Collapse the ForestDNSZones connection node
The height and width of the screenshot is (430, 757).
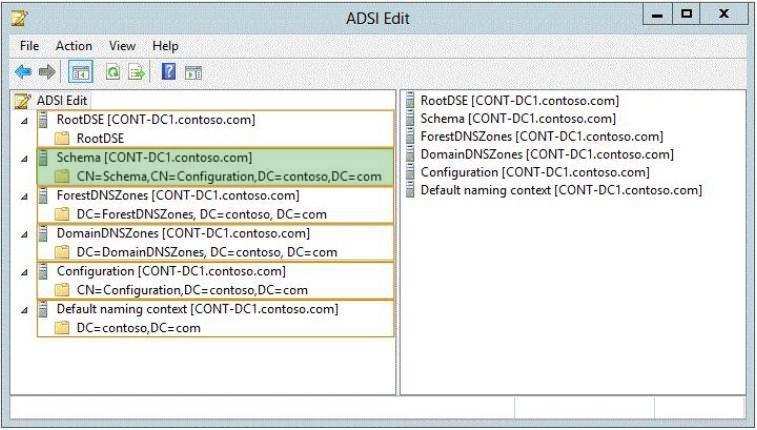[x=24, y=196]
